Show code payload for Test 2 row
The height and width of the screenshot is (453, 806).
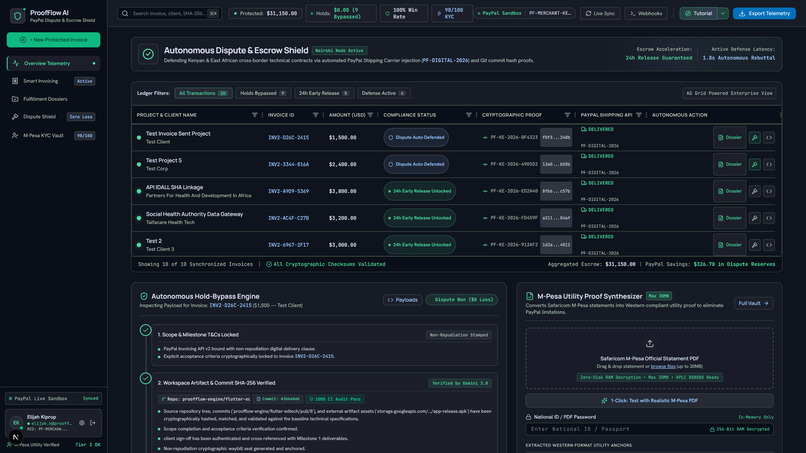769,245
